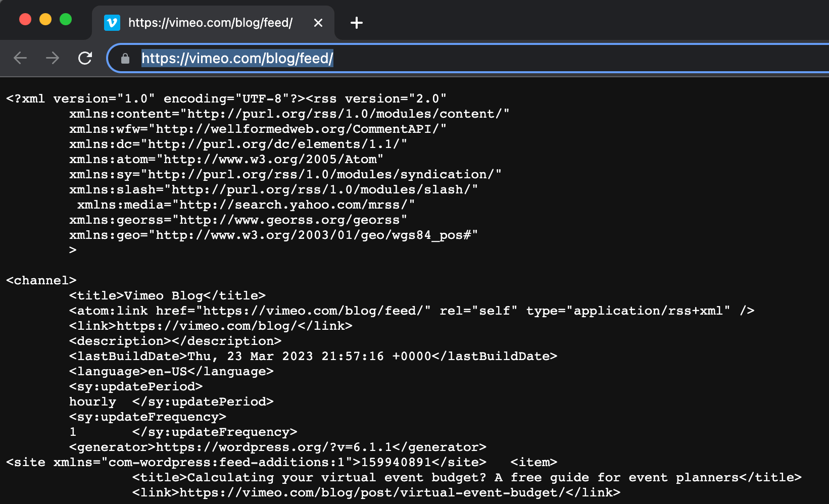Viewport: 829px width, 504px height.
Task: Click the xmlns:content namespace line
Action: (289, 114)
